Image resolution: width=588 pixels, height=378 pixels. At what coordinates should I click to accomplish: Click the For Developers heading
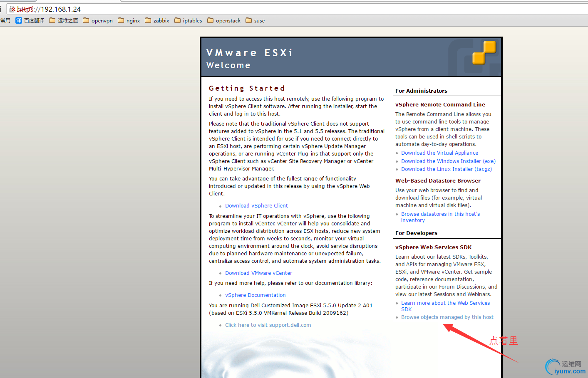416,233
